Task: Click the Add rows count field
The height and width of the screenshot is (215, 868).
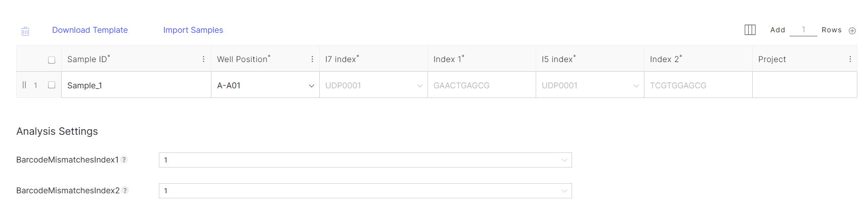Action: [x=803, y=30]
